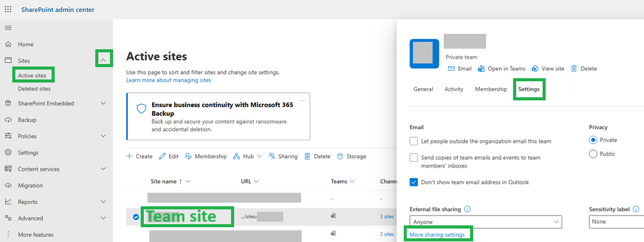
Task: Click the Migration cloud icon
Action: tap(8, 185)
